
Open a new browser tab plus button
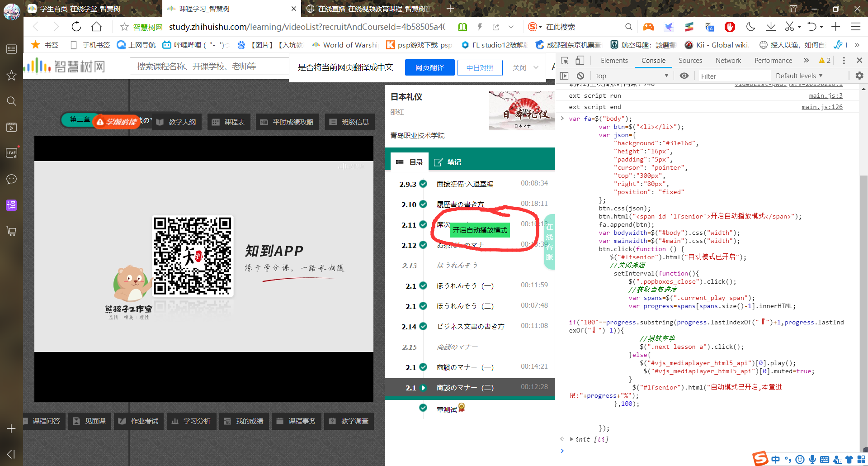pos(450,9)
